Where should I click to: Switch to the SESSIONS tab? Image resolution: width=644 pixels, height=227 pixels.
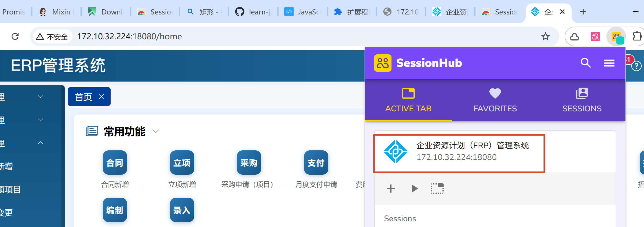tap(582, 100)
